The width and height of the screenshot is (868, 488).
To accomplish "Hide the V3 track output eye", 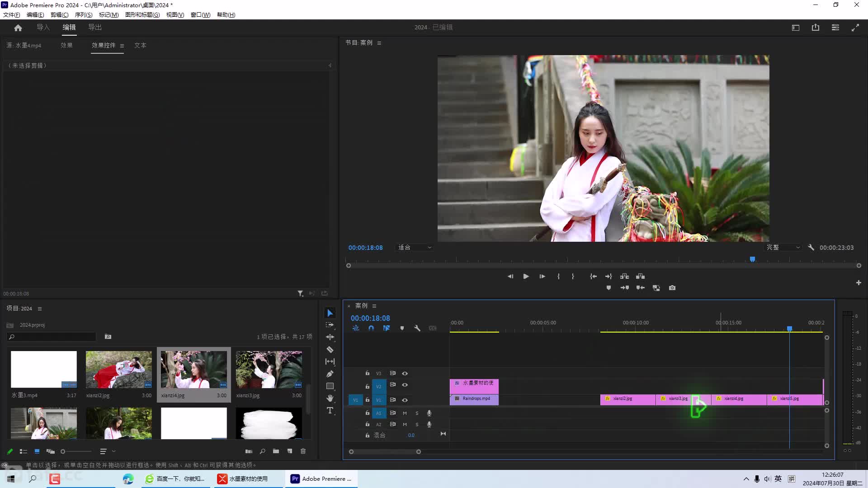I will pyautogui.click(x=405, y=374).
